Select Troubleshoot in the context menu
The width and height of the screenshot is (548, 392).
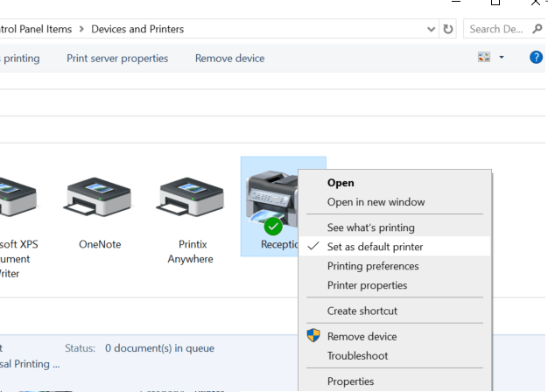[357, 355]
